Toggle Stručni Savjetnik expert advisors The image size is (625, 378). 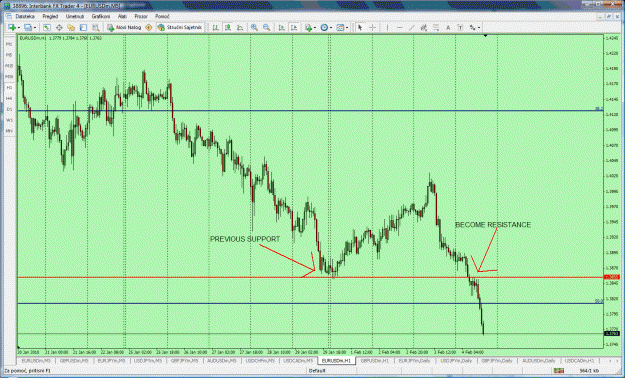click(x=180, y=28)
